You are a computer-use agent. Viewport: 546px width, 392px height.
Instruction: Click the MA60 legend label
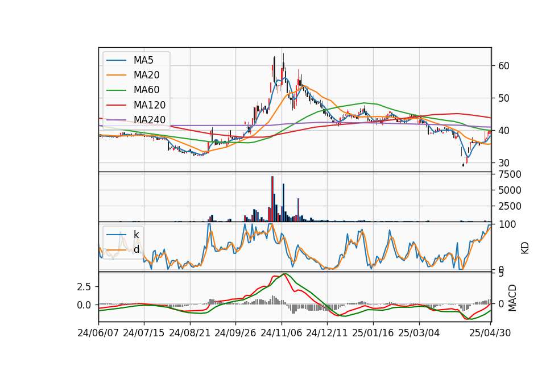pos(146,90)
